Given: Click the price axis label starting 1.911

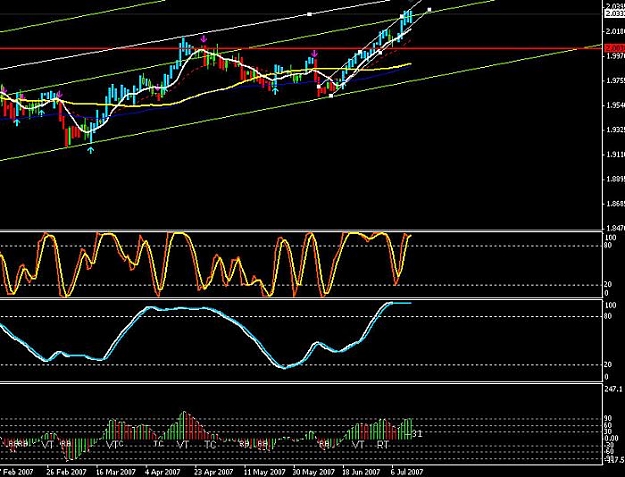Looking at the screenshot, I should point(614,155).
